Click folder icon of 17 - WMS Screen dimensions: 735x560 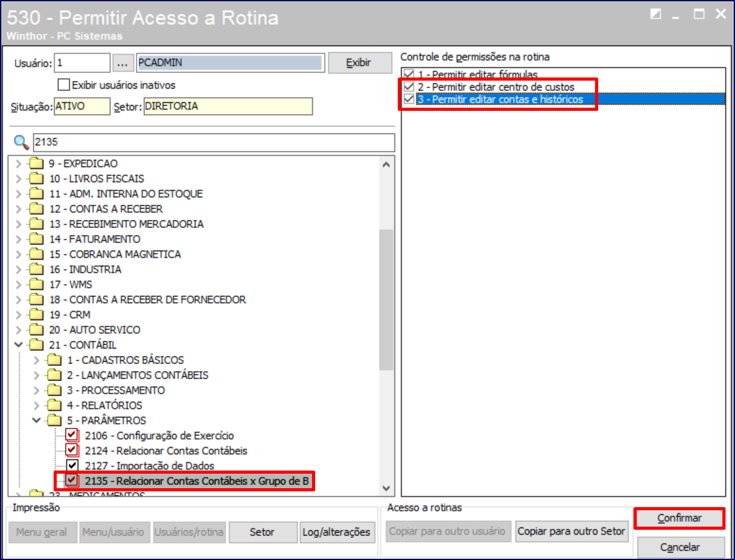click(x=36, y=285)
